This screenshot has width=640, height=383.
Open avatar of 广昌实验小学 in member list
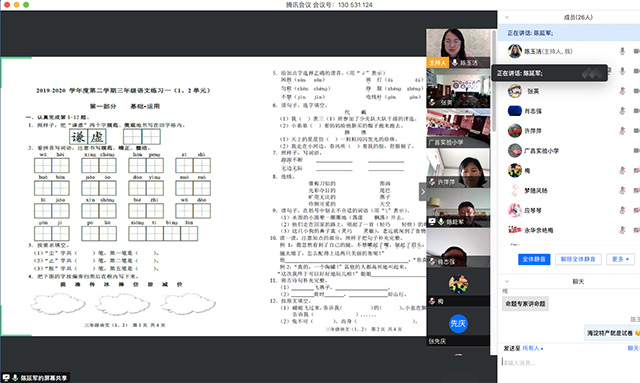pyautogui.click(x=515, y=151)
